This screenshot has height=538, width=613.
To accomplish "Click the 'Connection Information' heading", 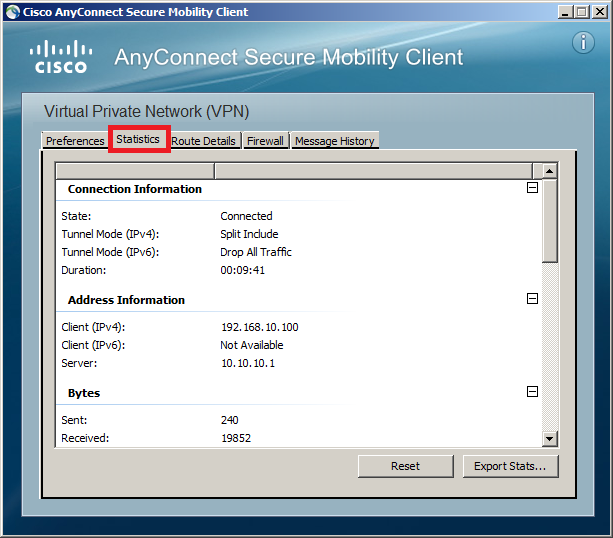I will 134,189.
